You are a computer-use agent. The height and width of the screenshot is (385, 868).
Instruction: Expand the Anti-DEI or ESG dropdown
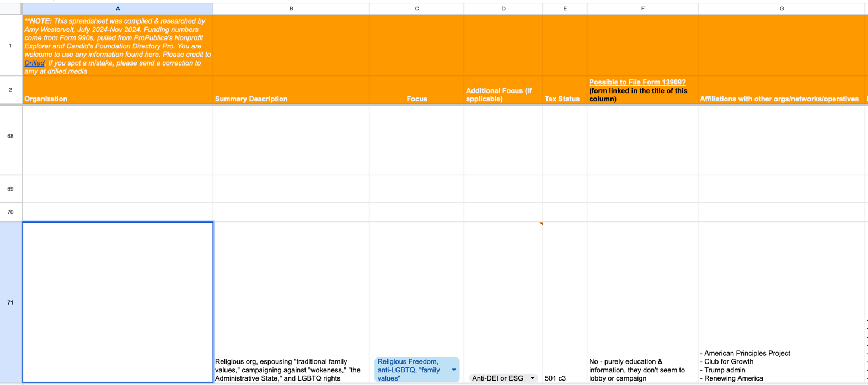(532, 378)
